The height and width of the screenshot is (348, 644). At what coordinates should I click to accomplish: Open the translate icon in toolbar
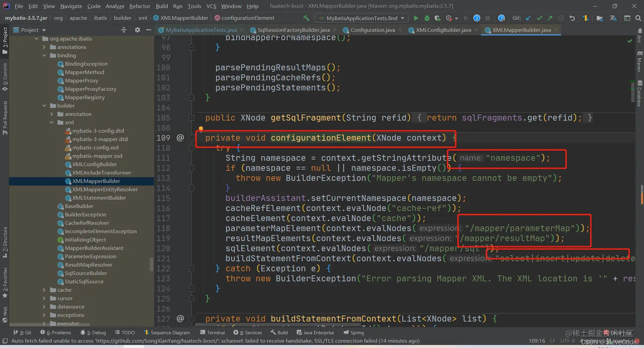pos(613,18)
